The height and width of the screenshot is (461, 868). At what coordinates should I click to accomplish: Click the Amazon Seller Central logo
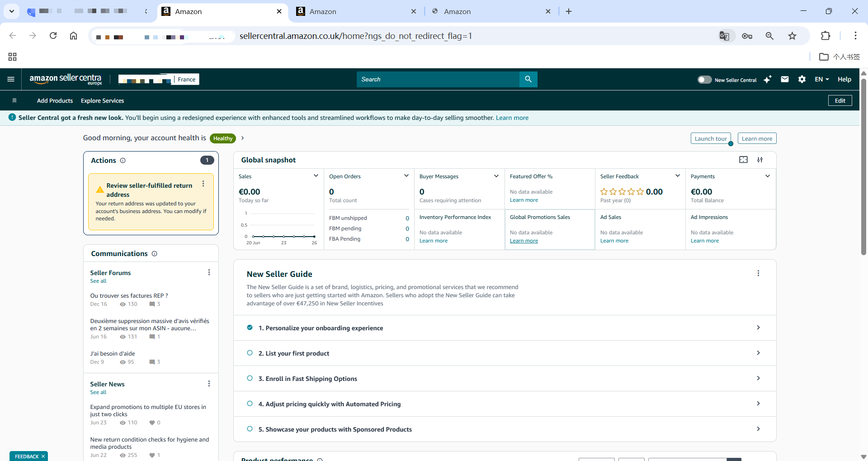click(x=66, y=79)
